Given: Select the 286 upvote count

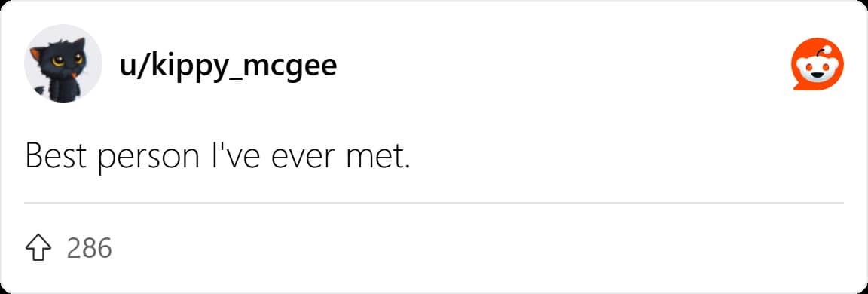Looking at the screenshot, I should pos(90,248).
